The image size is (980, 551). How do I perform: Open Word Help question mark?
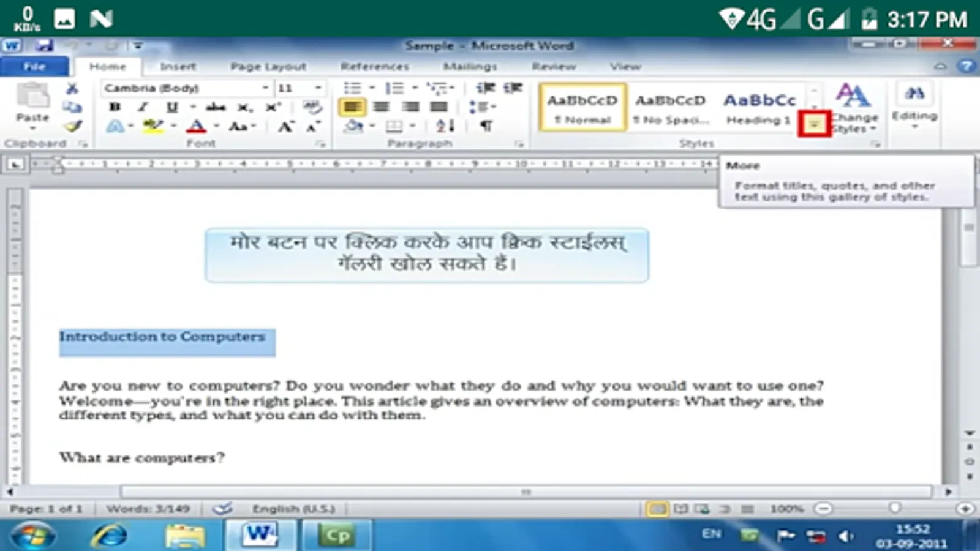coord(966,66)
